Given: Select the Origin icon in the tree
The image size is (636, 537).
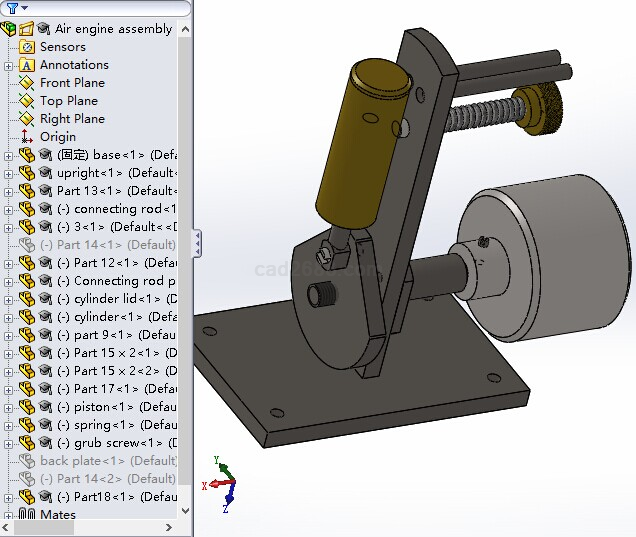Looking at the screenshot, I should pos(27,137).
